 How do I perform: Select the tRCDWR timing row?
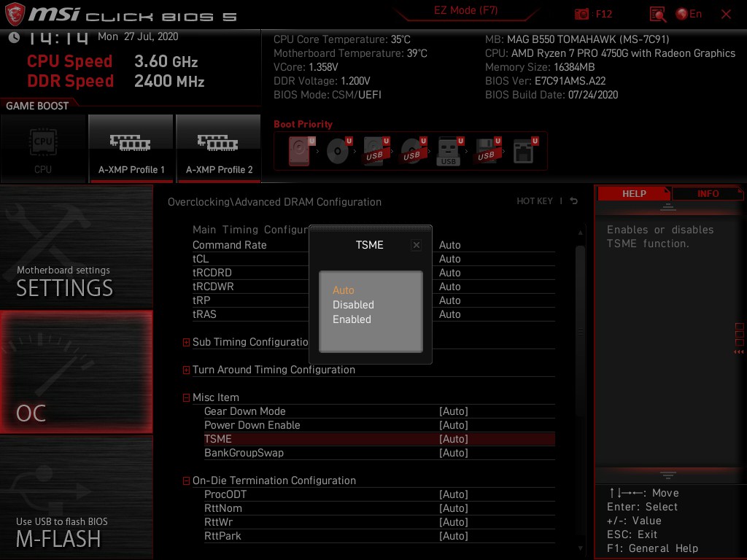pyautogui.click(x=373, y=286)
